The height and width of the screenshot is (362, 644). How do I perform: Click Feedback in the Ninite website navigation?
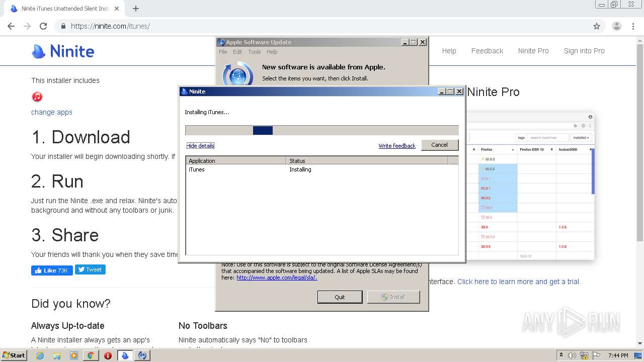487,51
